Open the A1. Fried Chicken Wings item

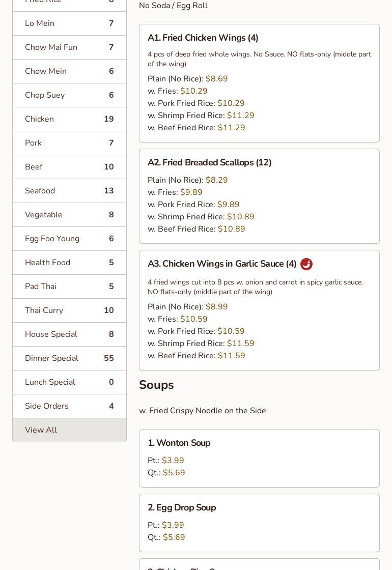point(203,38)
